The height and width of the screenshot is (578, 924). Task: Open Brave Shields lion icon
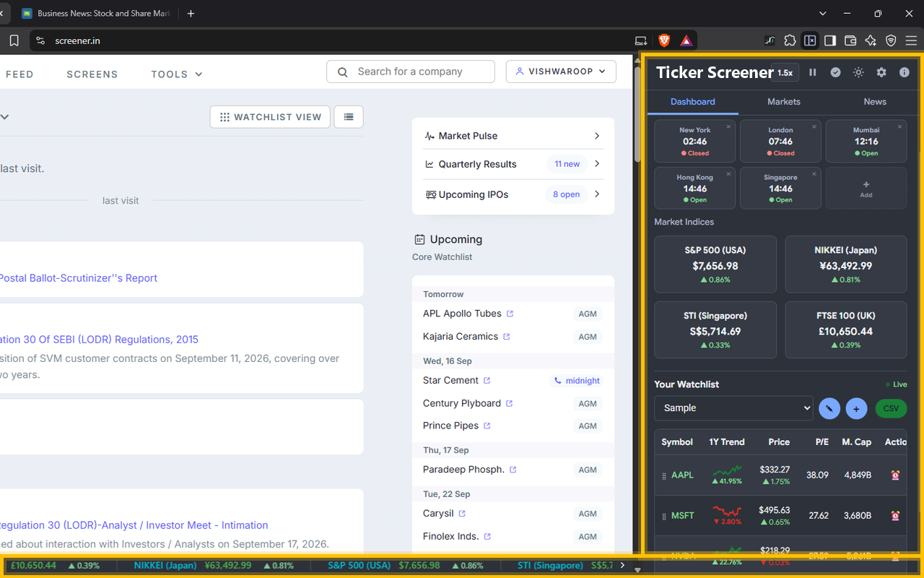664,40
